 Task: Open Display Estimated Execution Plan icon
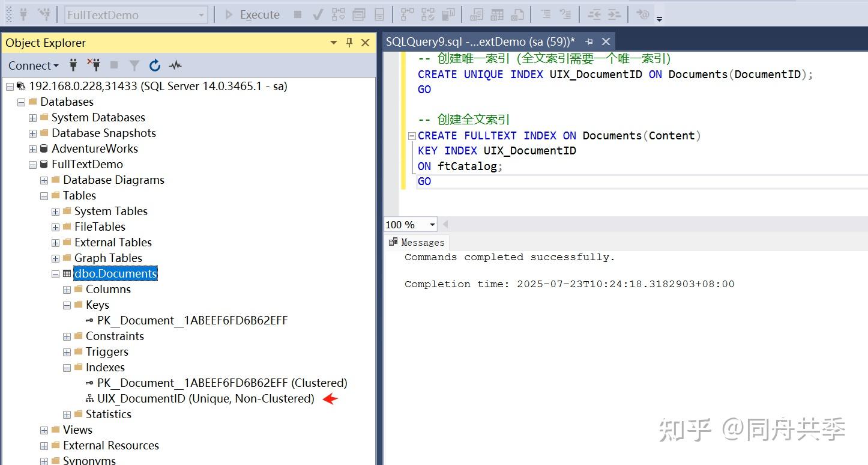(337, 14)
